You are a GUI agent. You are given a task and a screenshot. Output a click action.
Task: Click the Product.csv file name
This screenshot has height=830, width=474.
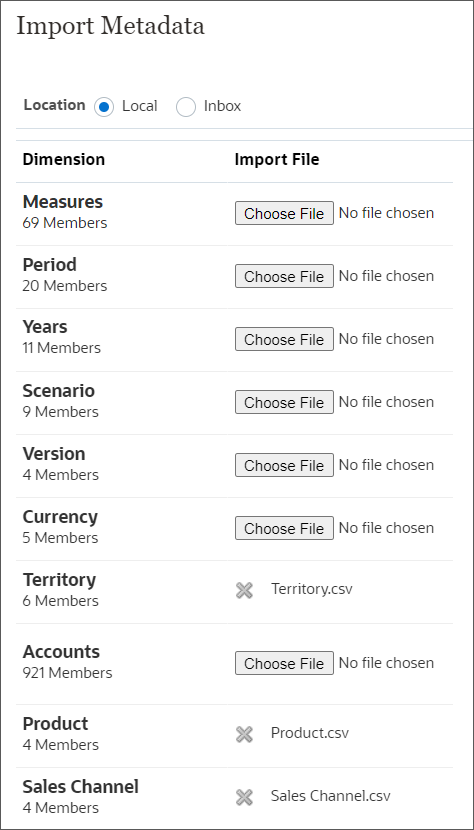(310, 733)
